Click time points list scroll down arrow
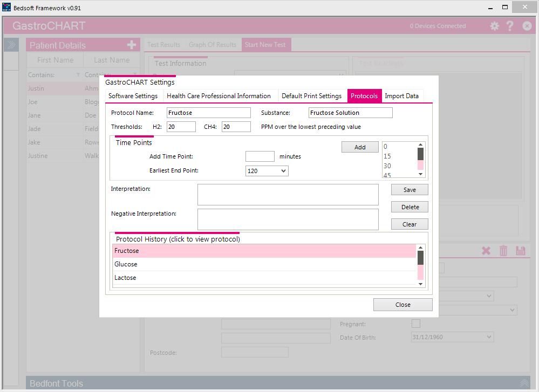Screen dimensions: 539x392 pos(420,174)
